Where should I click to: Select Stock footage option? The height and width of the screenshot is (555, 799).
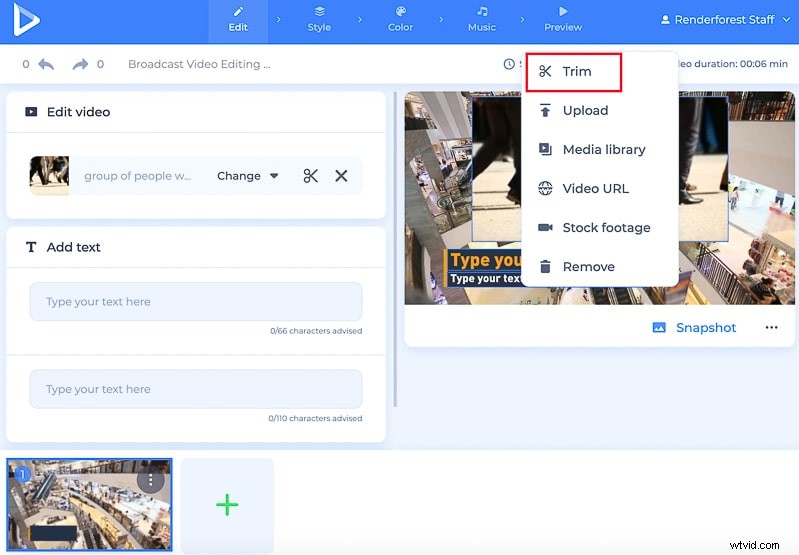[x=606, y=227]
